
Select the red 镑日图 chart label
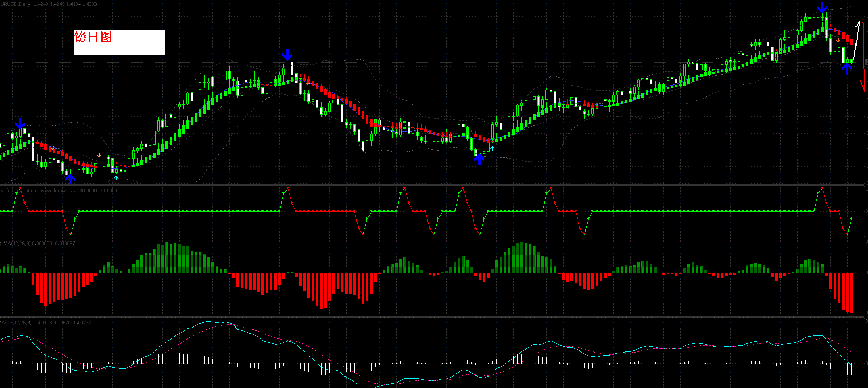[93, 37]
